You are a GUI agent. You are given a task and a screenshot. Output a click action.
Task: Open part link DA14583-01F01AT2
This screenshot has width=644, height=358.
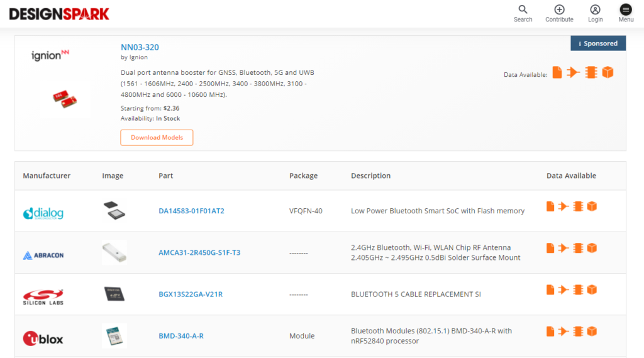click(x=191, y=211)
